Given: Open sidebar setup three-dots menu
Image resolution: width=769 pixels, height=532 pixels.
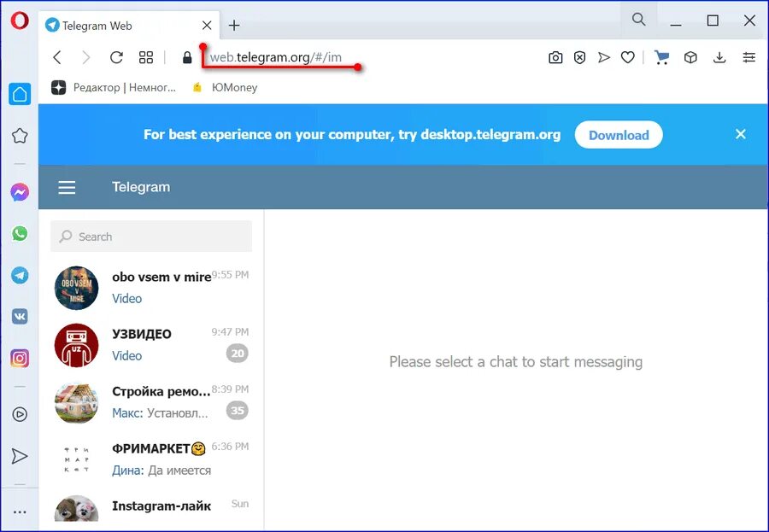Looking at the screenshot, I should (20, 512).
